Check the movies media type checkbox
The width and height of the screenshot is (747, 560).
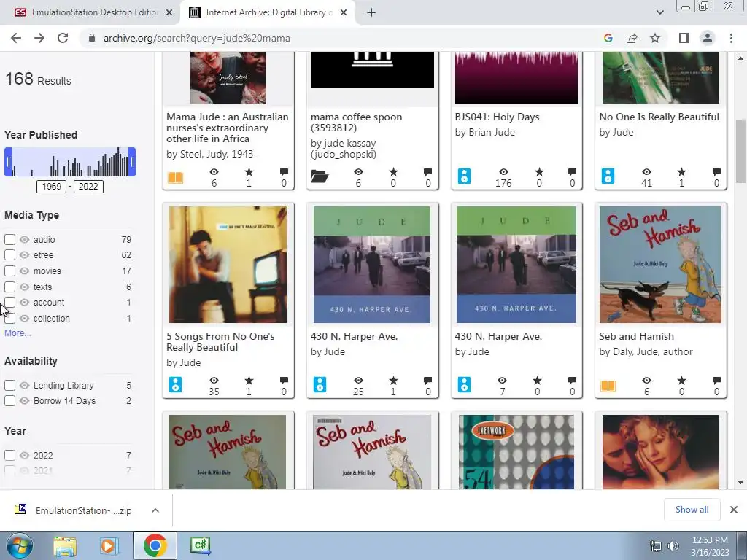pos(9,271)
